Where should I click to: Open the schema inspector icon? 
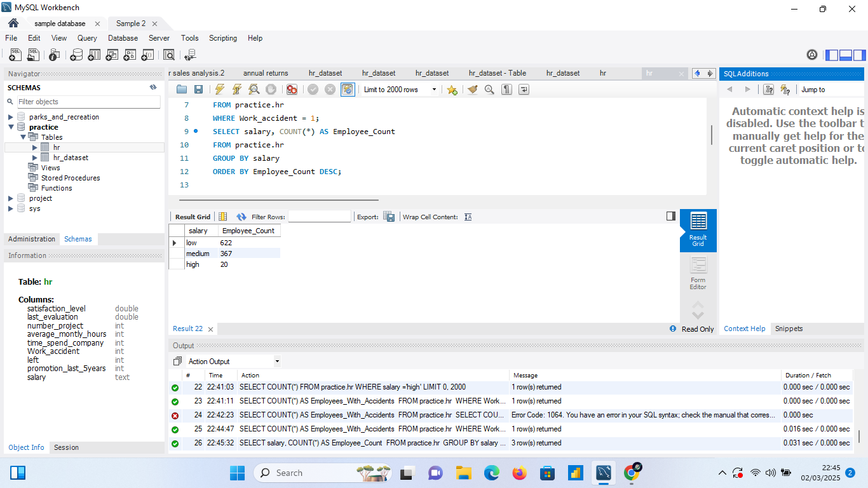tap(55, 55)
